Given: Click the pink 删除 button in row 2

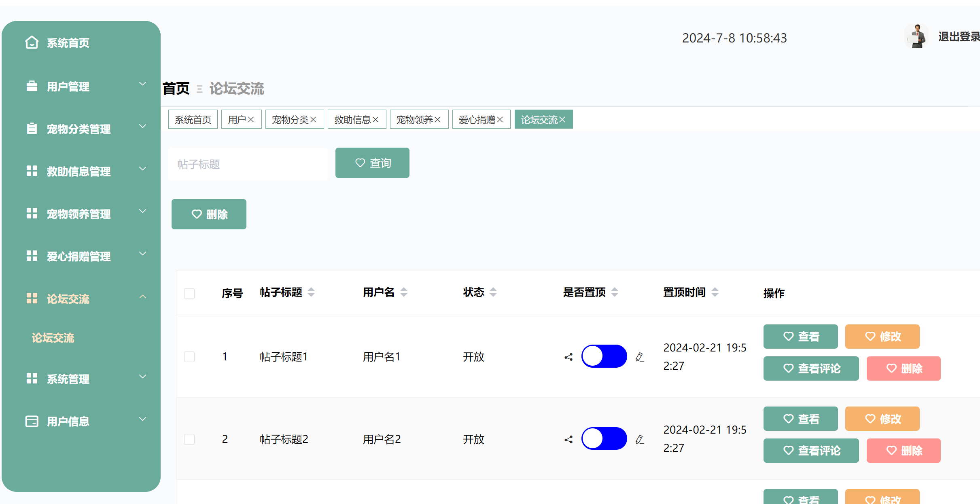Looking at the screenshot, I should tap(903, 451).
